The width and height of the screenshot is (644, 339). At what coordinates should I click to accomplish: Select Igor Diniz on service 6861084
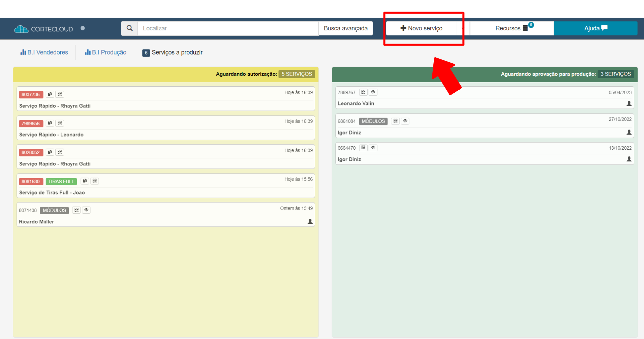click(x=349, y=133)
